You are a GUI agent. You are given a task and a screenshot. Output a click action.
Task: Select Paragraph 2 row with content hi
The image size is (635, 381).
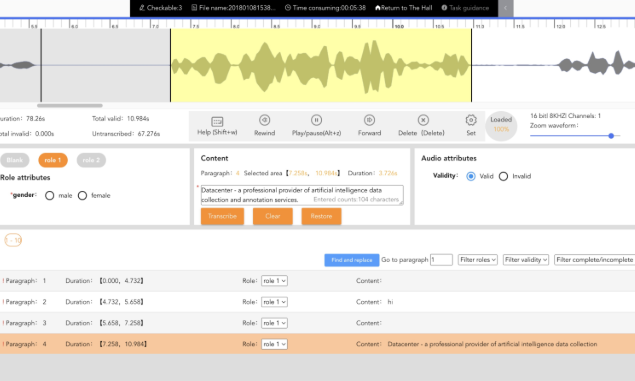click(318, 302)
